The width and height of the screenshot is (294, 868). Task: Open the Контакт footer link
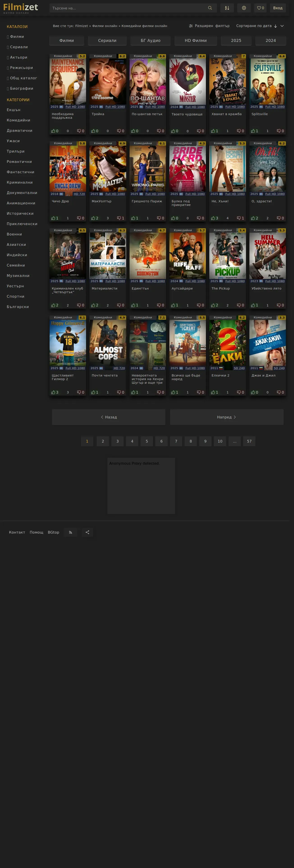17,532
